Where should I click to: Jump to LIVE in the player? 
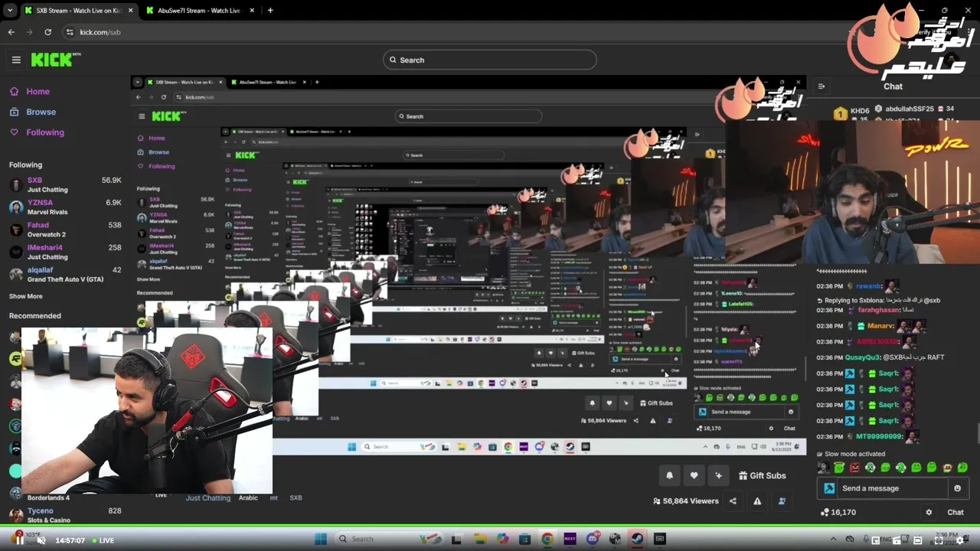[103, 540]
